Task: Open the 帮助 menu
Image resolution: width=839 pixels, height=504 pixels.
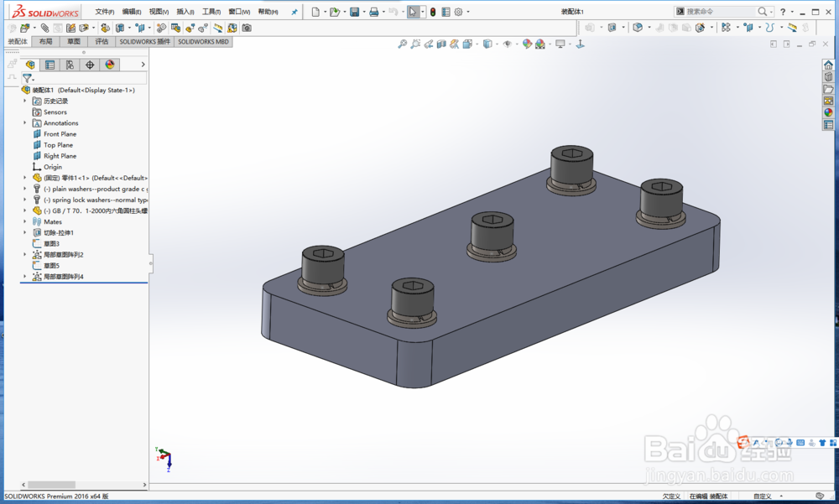Action: [268, 12]
